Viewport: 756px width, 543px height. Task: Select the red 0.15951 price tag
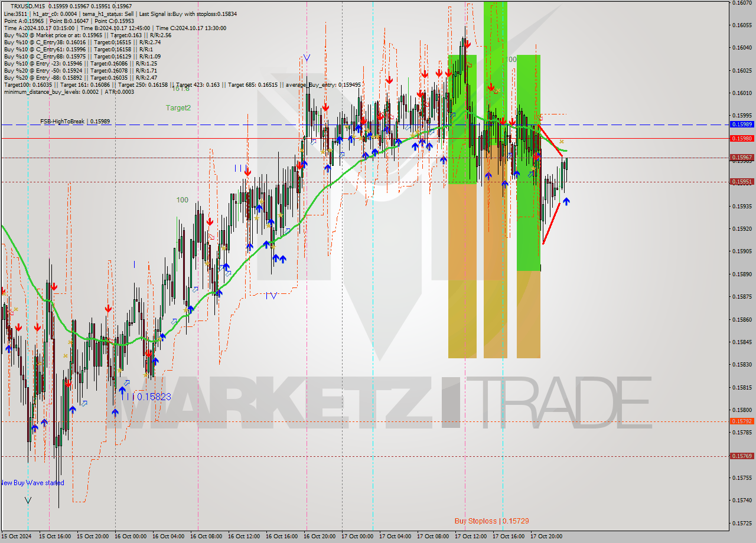point(742,182)
